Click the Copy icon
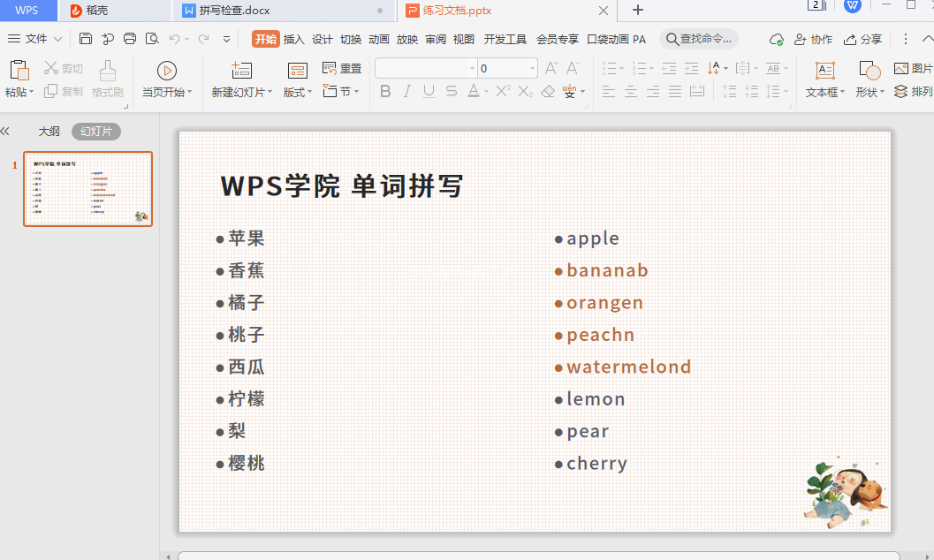Image resolution: width=934 pixels, height=560 pixels. tap(50, 91)
